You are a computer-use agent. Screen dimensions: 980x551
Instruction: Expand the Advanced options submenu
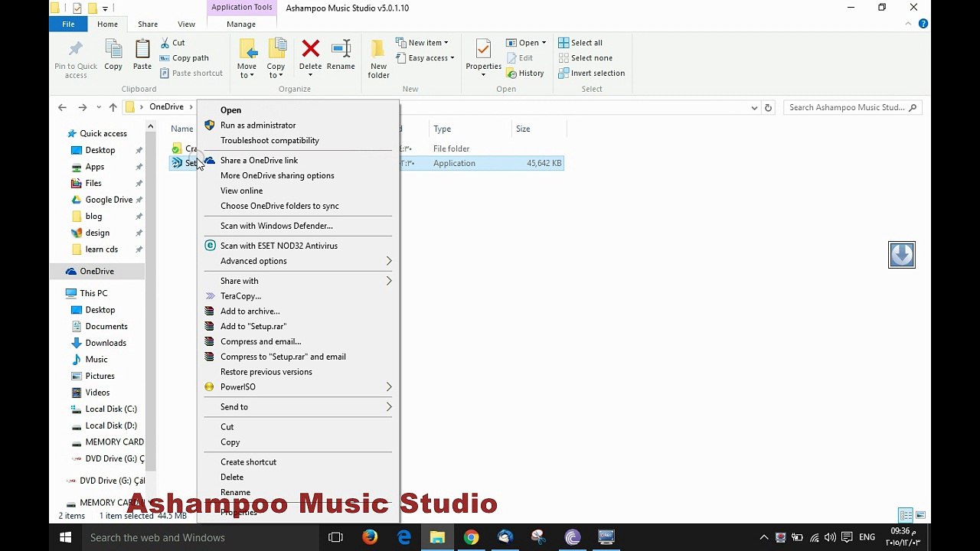coord(298,261)
